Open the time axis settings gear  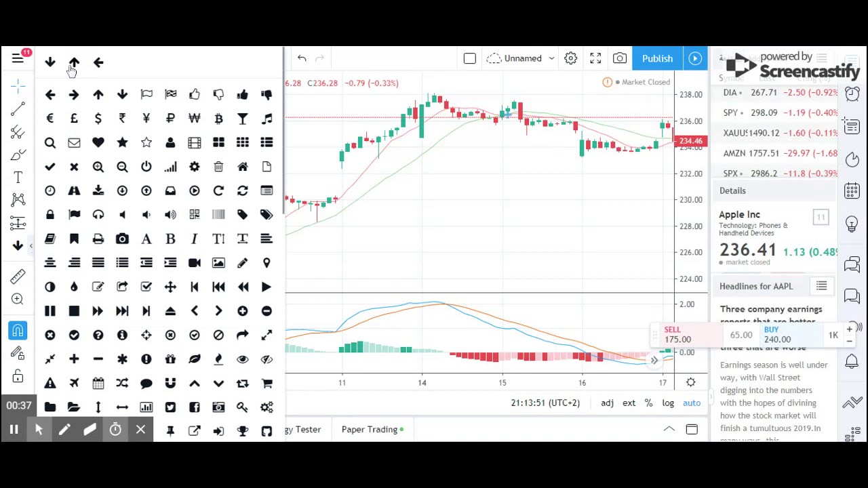pyautogui.click(x=690, y=382)
